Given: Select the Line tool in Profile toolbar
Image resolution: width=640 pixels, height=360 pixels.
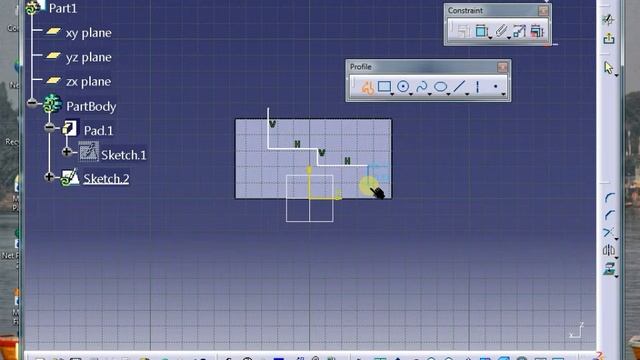Looking at the screenshot, I should point(459,87).
